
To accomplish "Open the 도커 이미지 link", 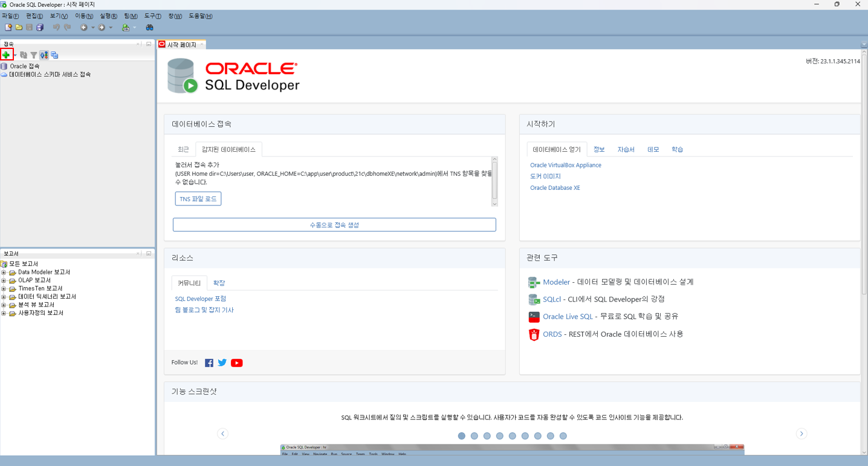I will pos(545,176).
